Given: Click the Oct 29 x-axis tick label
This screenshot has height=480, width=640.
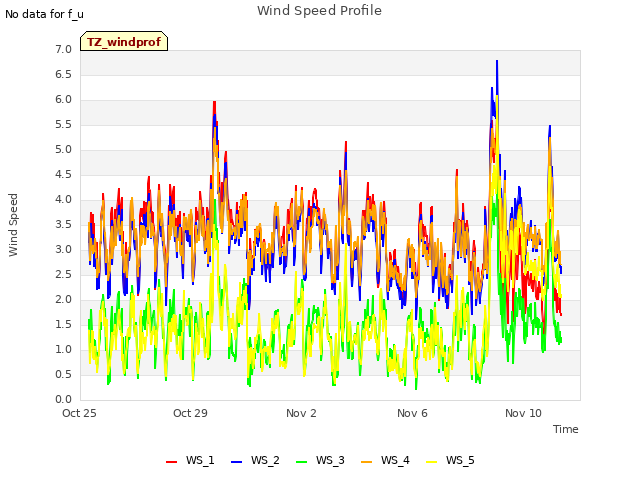Looking at the screenshot, I should point(190,413).
